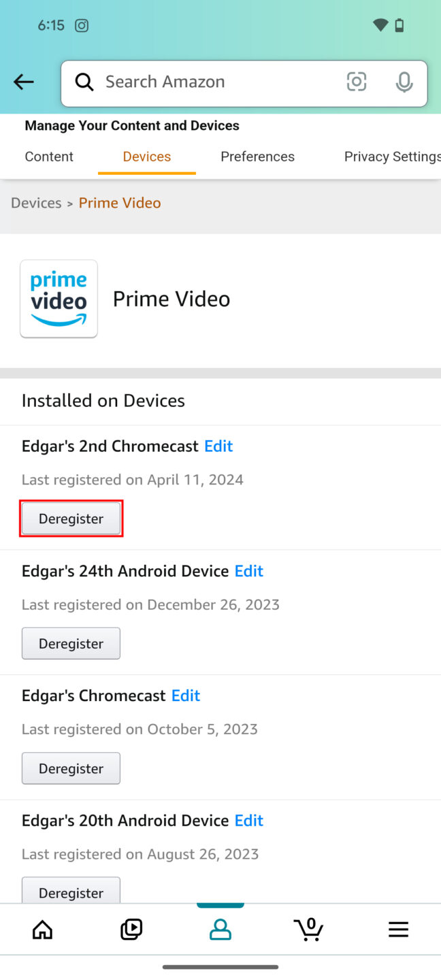
Task: Tap the back arrow icon
Action: 23,81
